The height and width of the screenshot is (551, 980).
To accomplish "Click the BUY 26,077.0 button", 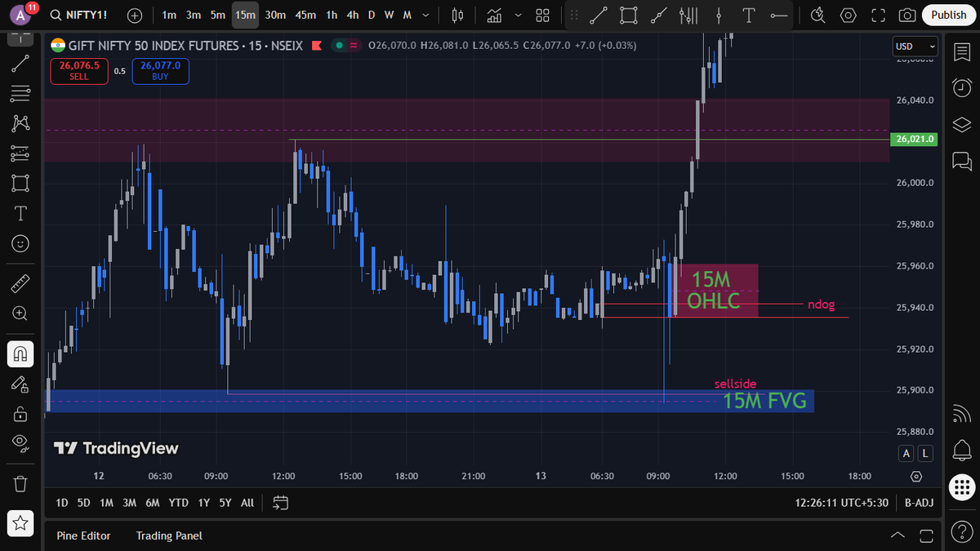I will point(160,71).
